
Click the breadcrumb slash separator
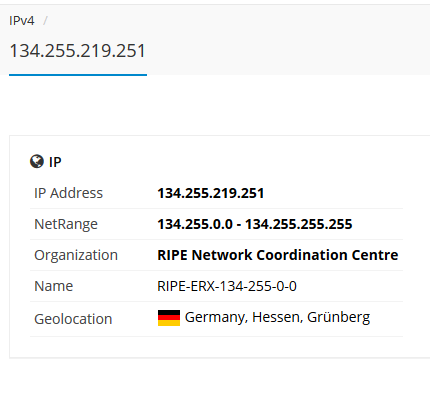pos(45,21)
